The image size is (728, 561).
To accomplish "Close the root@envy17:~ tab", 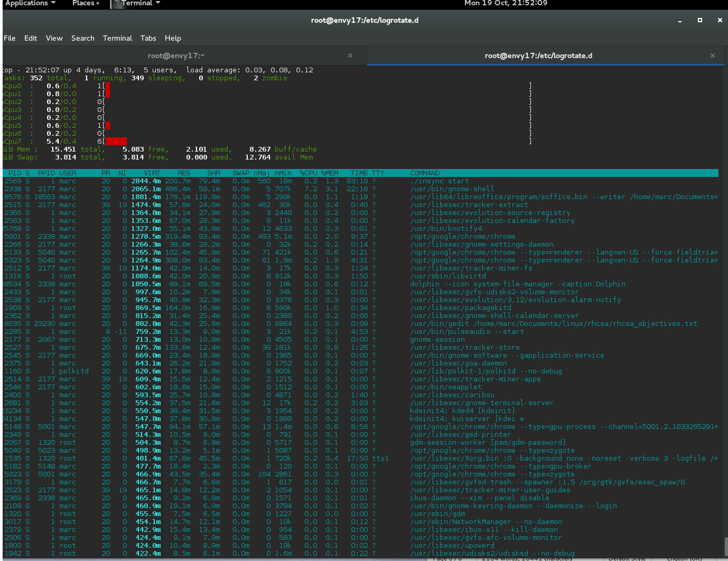I will (350, 55).
